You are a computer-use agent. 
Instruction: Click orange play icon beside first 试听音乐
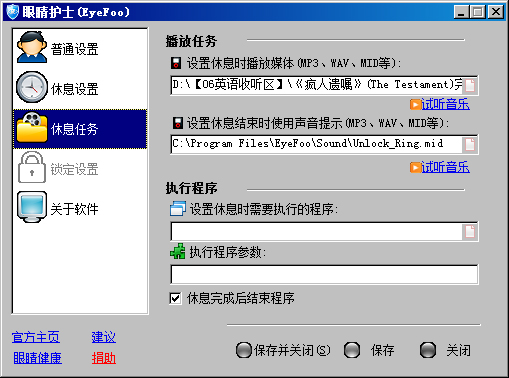[x=415, y=104]
